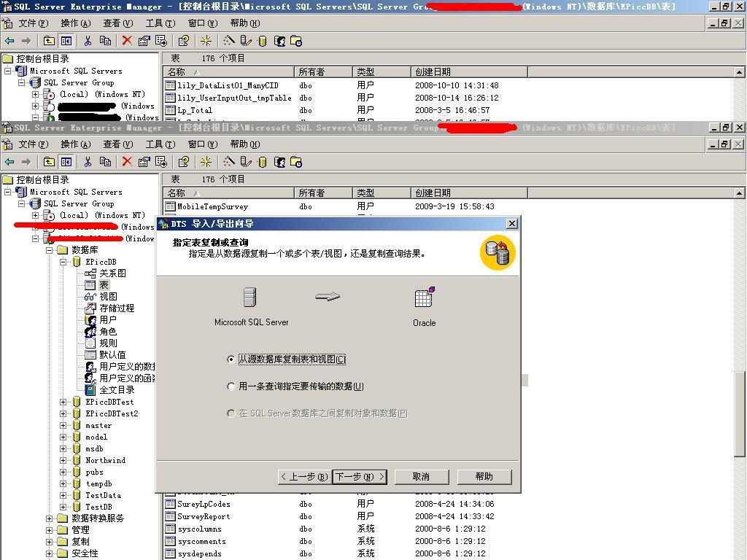Select 角色 roles node in tree
This screenshot has width=747, height=560.
click(108, 332)
